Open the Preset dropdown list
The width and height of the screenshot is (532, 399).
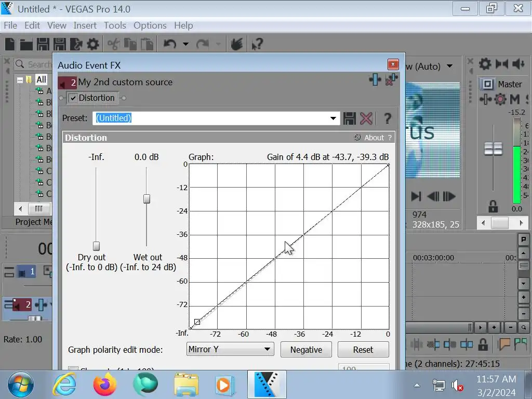pyautogui.click(x=333, y=118)
